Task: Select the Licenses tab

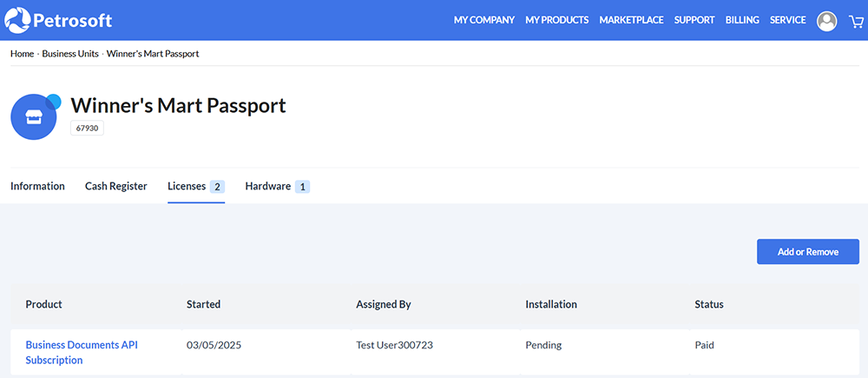Action: click(x=196, y=187)
